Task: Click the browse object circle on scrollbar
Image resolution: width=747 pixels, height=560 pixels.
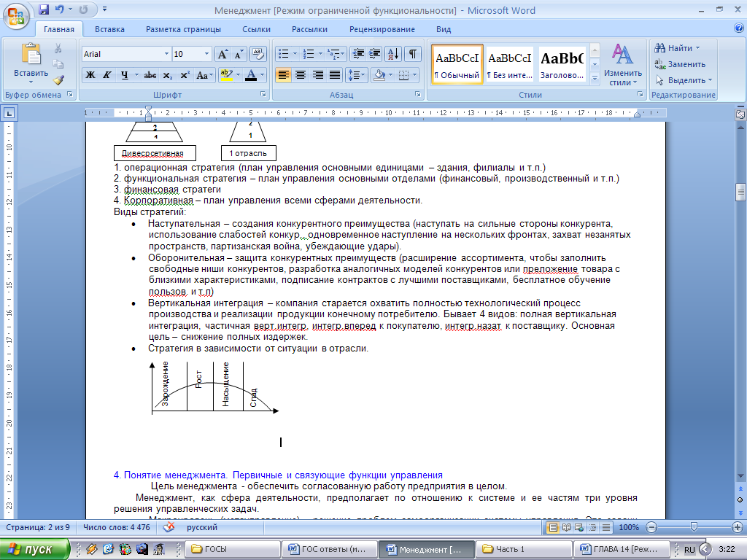Action: tap(740, 499)
